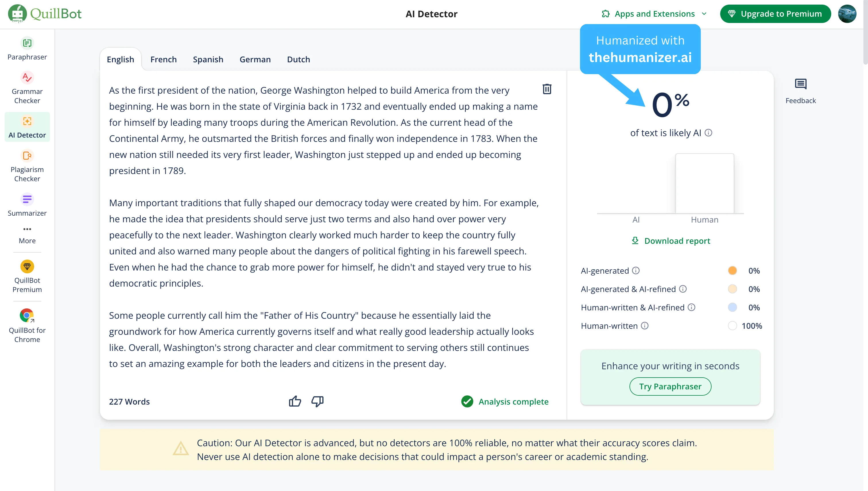Click the 'AI' chart axis label

coord(636,220)
